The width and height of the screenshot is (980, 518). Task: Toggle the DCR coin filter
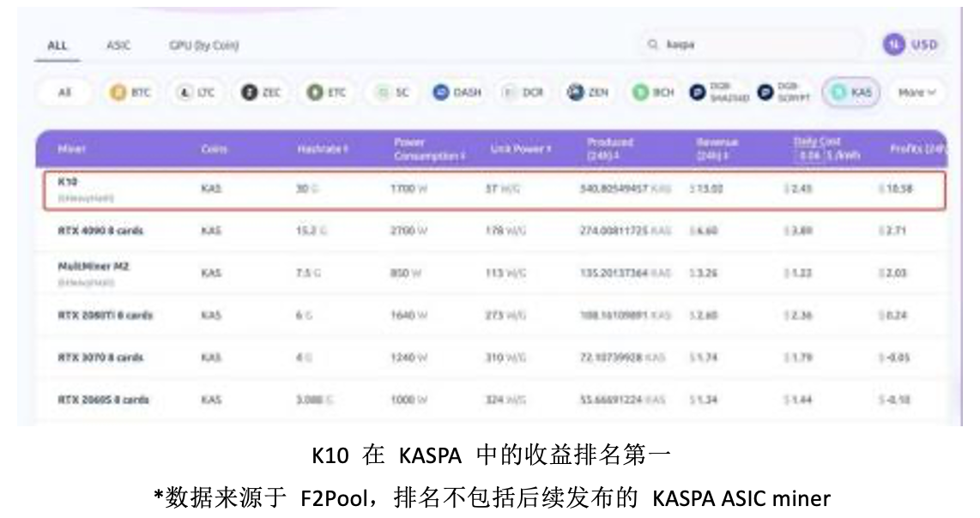tap(523, 93)
